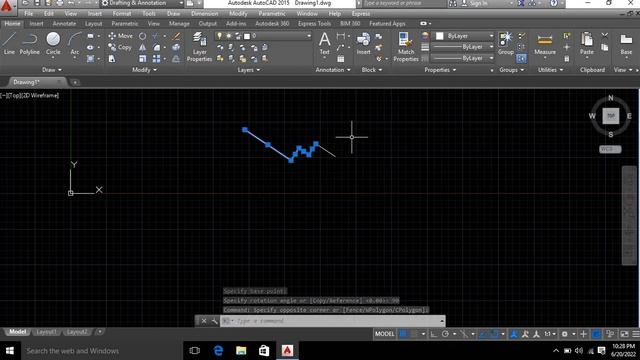Click the layer color white swatch
Image resolution: width=640 pixels, height=360 pixels.
coord(247,36)
